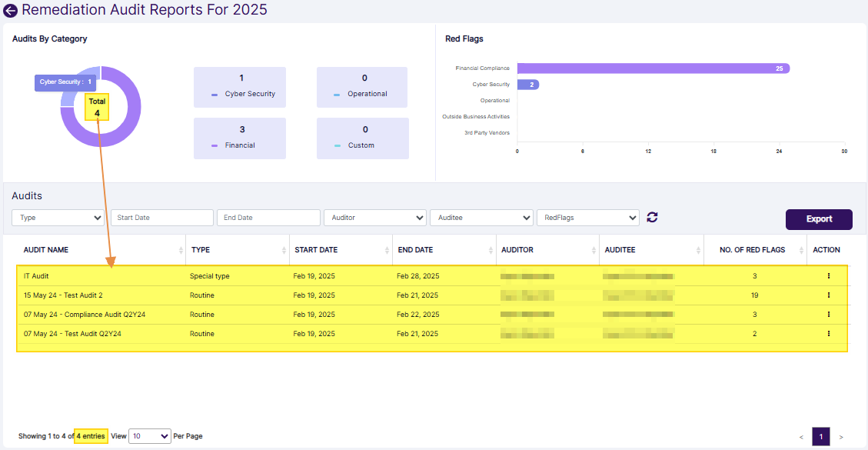Sort the Auditor column
The height and width of the screenshot is (450, 868).
click(x=594, y=249)
